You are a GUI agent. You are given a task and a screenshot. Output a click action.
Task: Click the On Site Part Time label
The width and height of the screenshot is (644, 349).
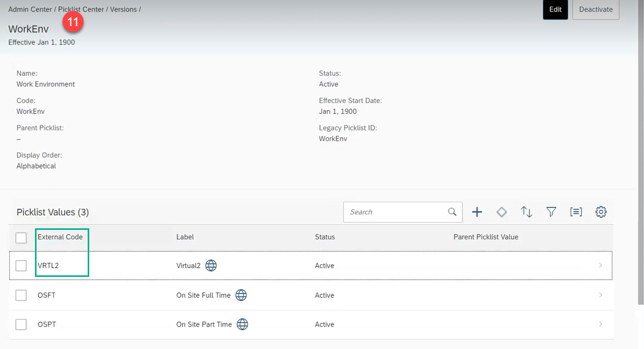[x=204, y=324]
